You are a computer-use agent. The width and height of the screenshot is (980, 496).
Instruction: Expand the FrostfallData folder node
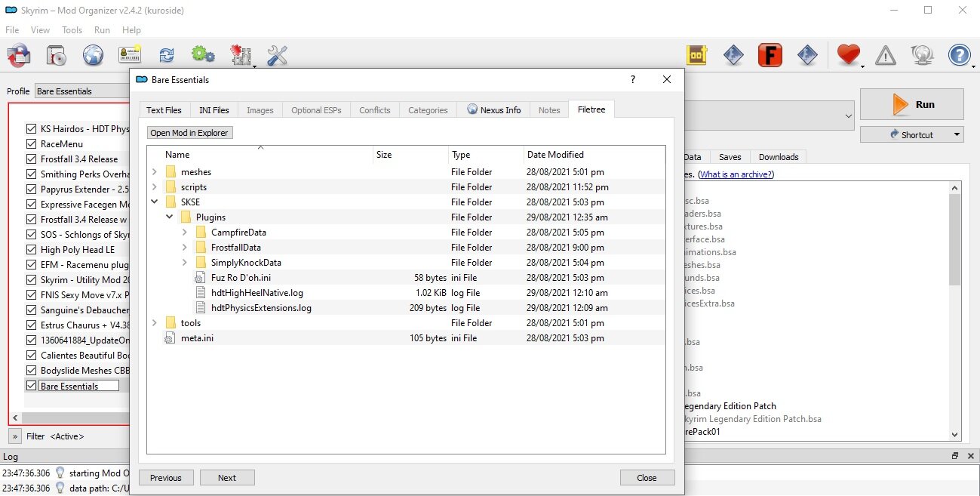[x=185, y=248]
